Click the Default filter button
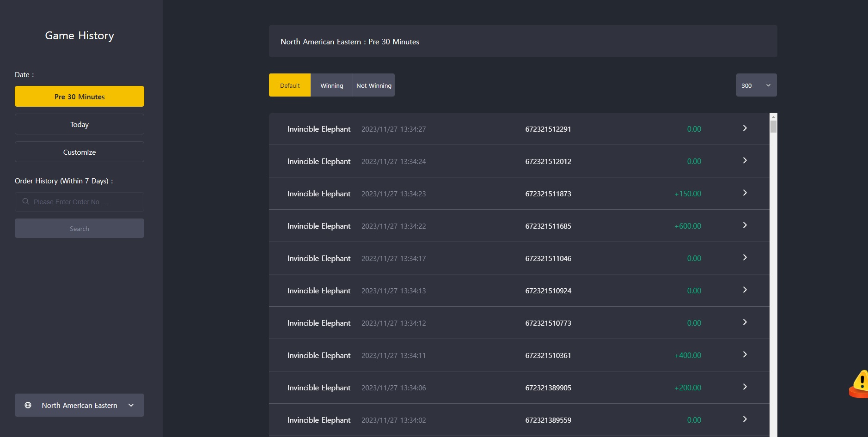This screenshot has width=868, height=437. tap(290, 85)
